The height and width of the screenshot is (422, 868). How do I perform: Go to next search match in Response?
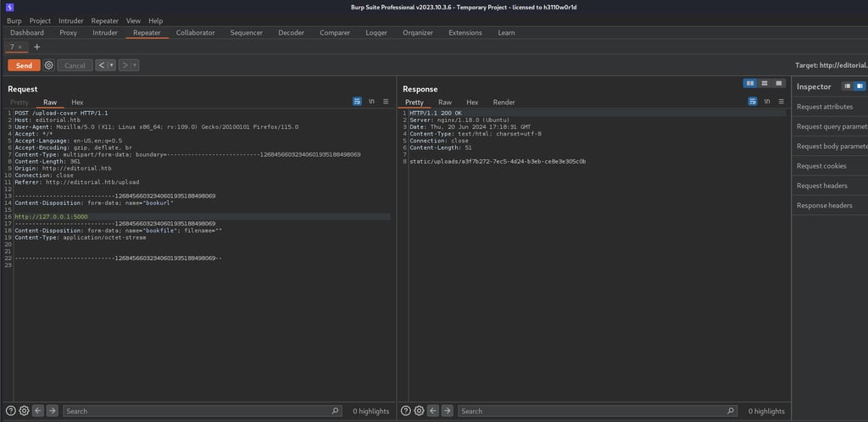[447, 411]
